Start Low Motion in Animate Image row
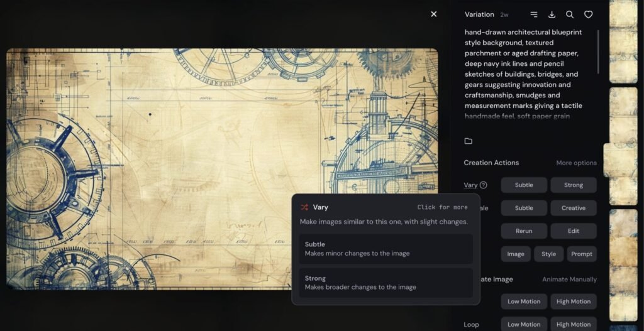The image size is (644, 331). click(524, 301)
